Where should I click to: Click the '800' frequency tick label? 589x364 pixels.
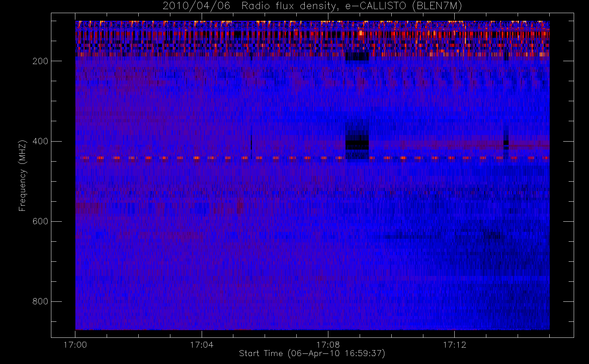pyautogui.click(x=40, y=301)
